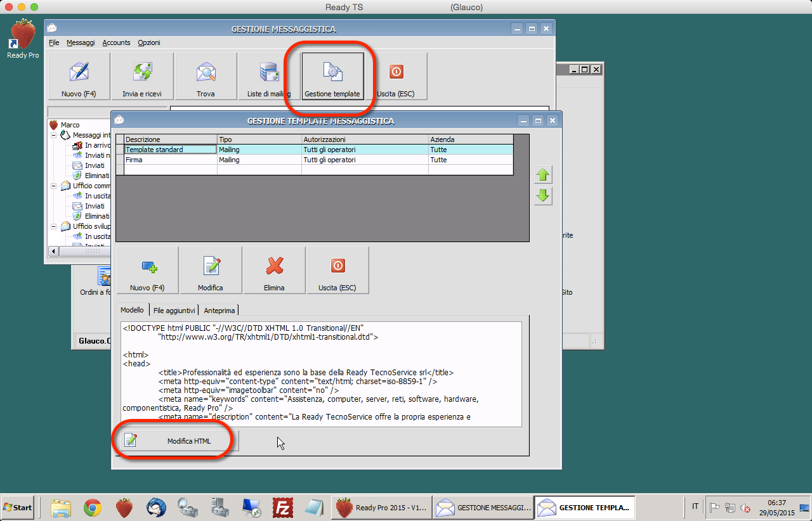Screen dimensions: 812x521
Task: Launch Google Chrome from taskbar
Action: click(93, 508)
